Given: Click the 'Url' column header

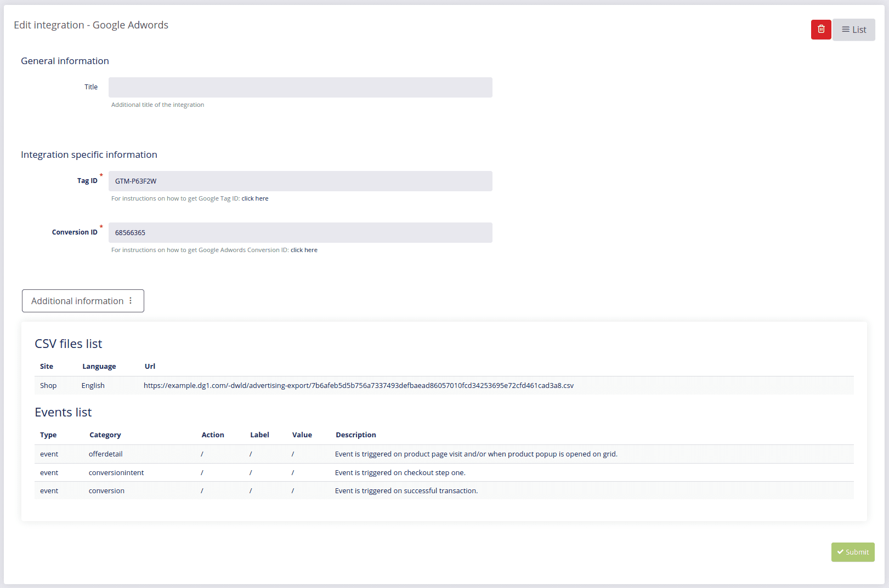Looking at the screenshot, I should tap(150, 366).
